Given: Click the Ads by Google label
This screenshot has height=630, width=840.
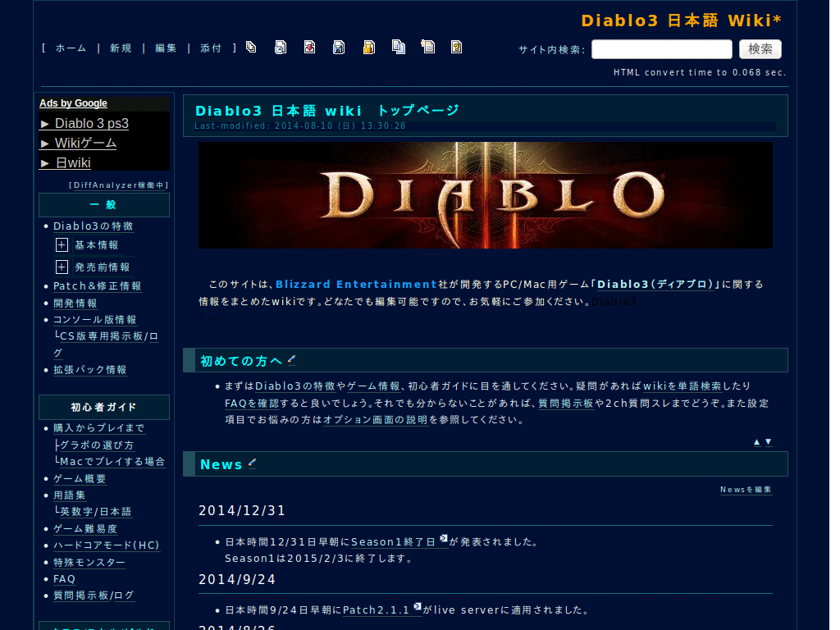Looking at the screenshot, I should tap(73, 103).
